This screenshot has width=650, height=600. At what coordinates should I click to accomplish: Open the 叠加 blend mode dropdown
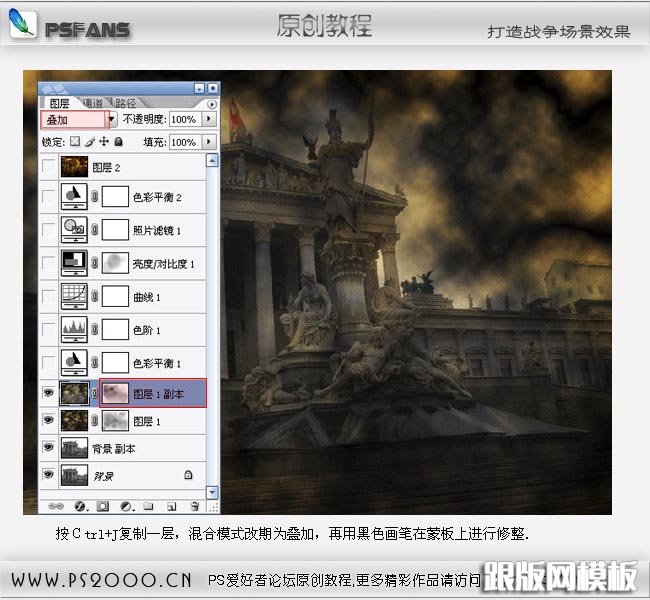coord(111,119)
